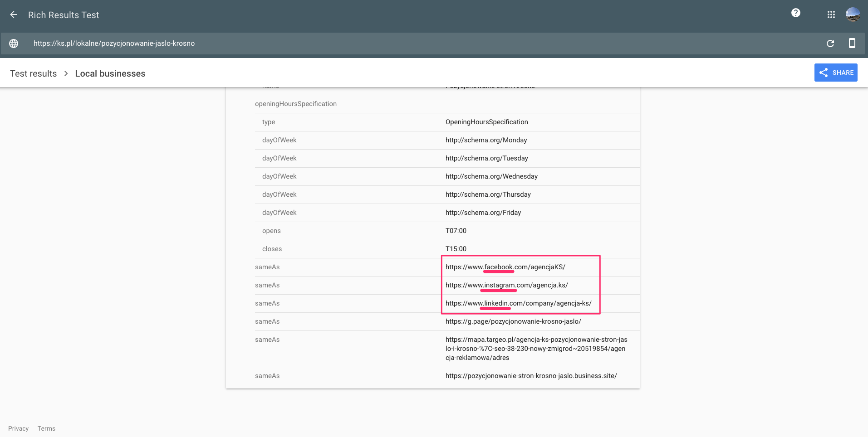The image size is (868, 437).
Task: Click the tested URL field
Action: [114, 44]
